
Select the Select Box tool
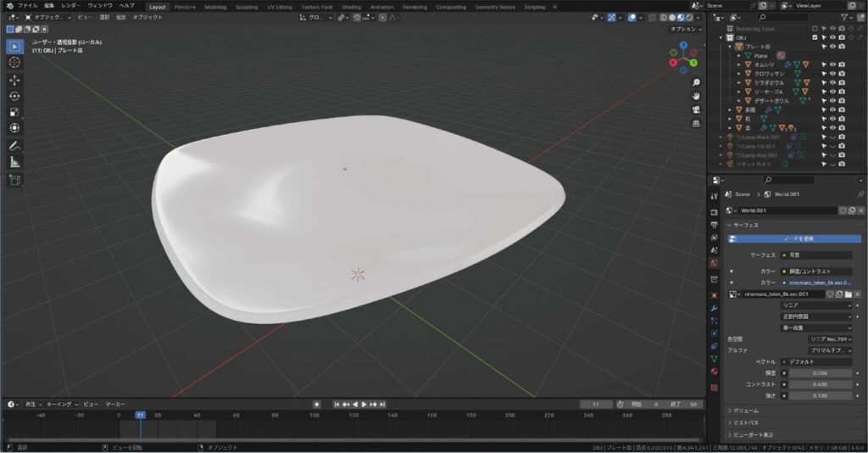14,47
